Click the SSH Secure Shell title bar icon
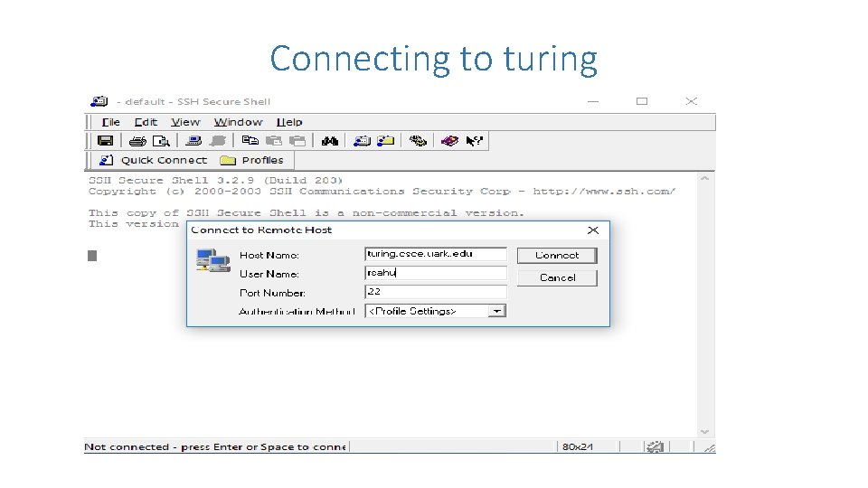Viewport: 868px width, 488px height. click(x=99, y=101)
